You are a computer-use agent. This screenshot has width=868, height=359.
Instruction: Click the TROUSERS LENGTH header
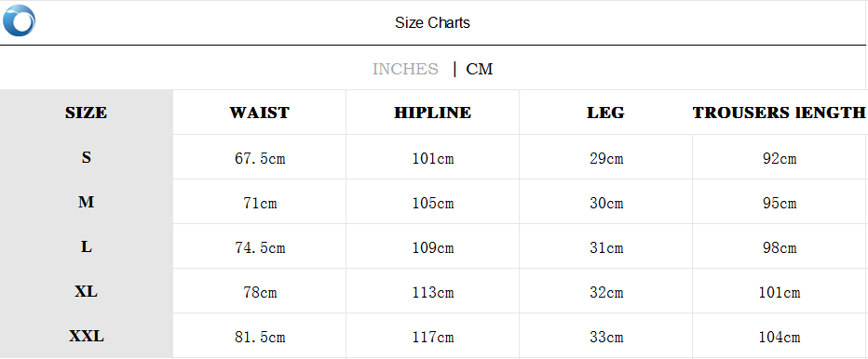(779, 113)
